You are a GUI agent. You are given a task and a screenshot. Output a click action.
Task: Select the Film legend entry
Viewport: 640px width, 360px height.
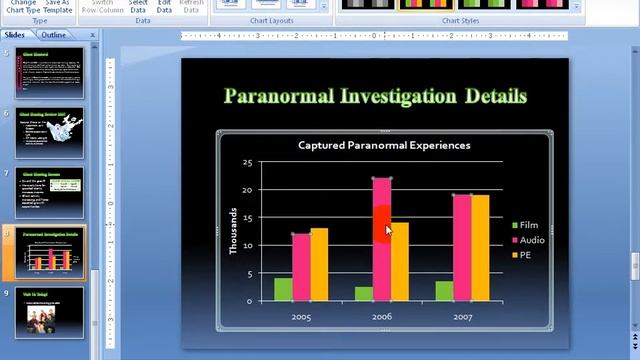pos(525,225)
